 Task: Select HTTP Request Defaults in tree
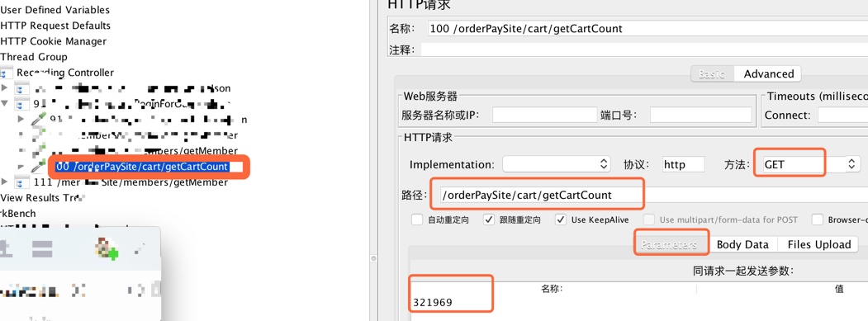[55, 26]
